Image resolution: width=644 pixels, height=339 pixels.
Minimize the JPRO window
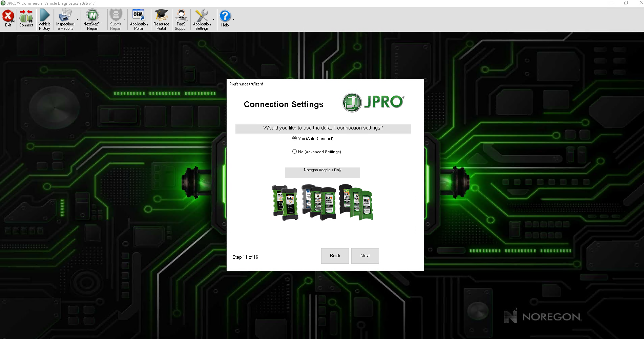pyautogui.click(x=611, y=3)
